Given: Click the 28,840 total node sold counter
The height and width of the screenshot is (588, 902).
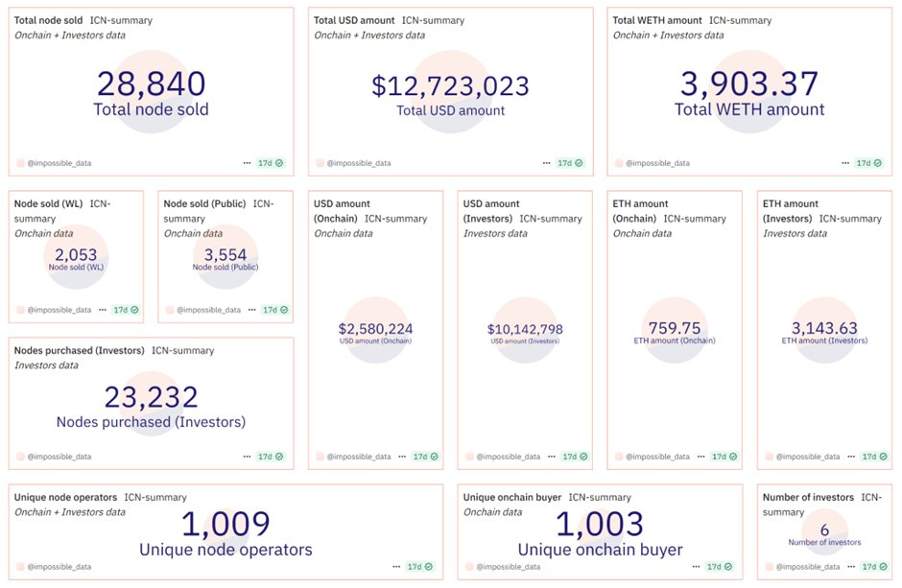Looking at the screenshot, I should point(151,83).
